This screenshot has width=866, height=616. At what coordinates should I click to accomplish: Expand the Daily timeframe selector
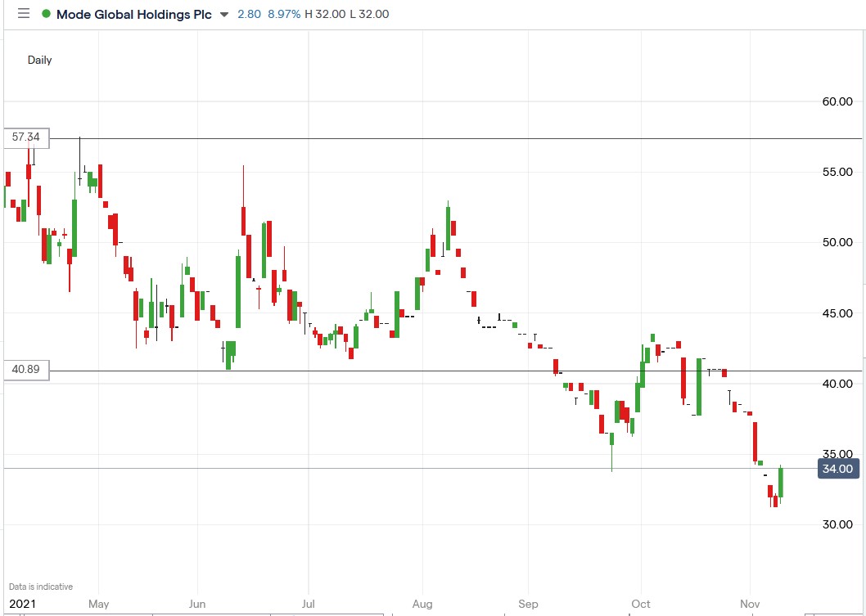pos(39,60)
